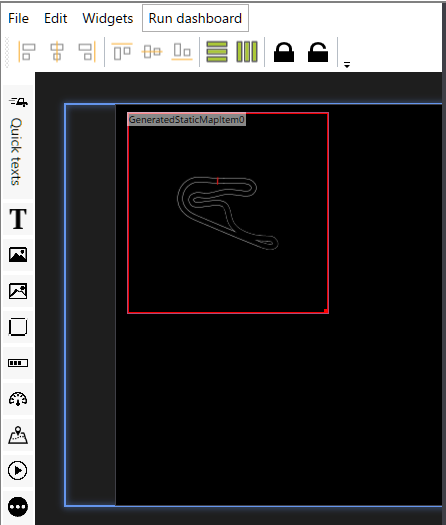446x525 pixels.
Task: Add the outlined picture item
Action: click(x=18, y=291)
